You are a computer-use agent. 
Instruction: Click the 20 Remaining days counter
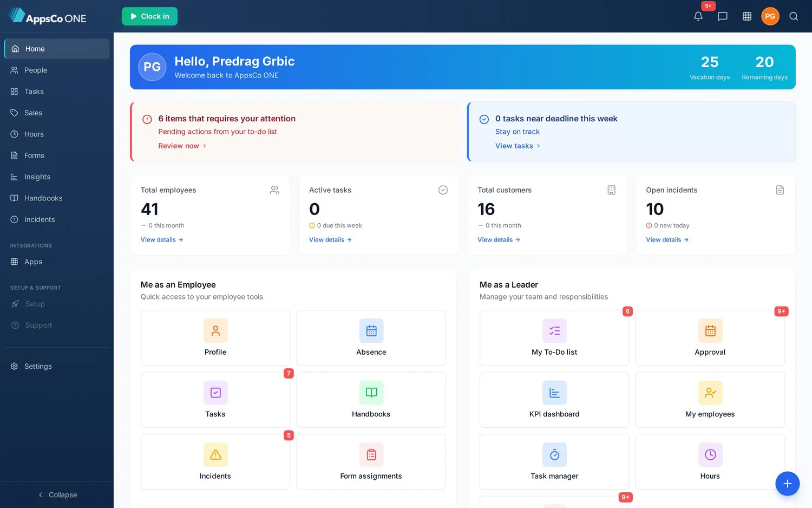(764, 67)
